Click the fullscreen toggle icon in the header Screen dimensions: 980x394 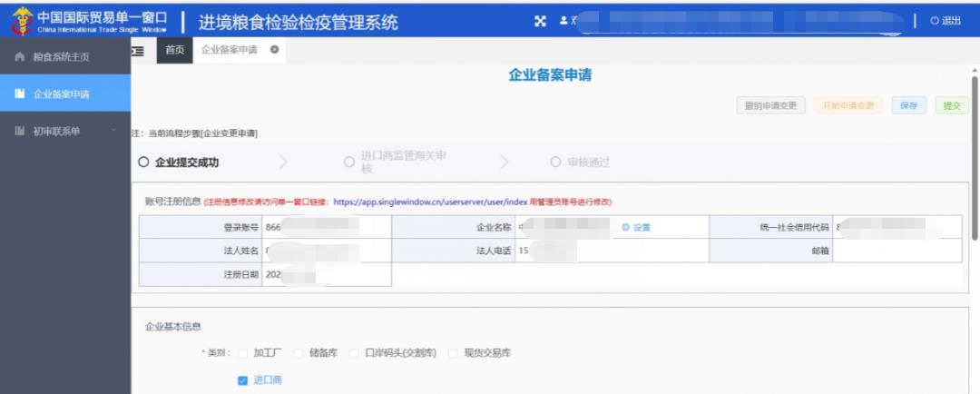(540, 21)
